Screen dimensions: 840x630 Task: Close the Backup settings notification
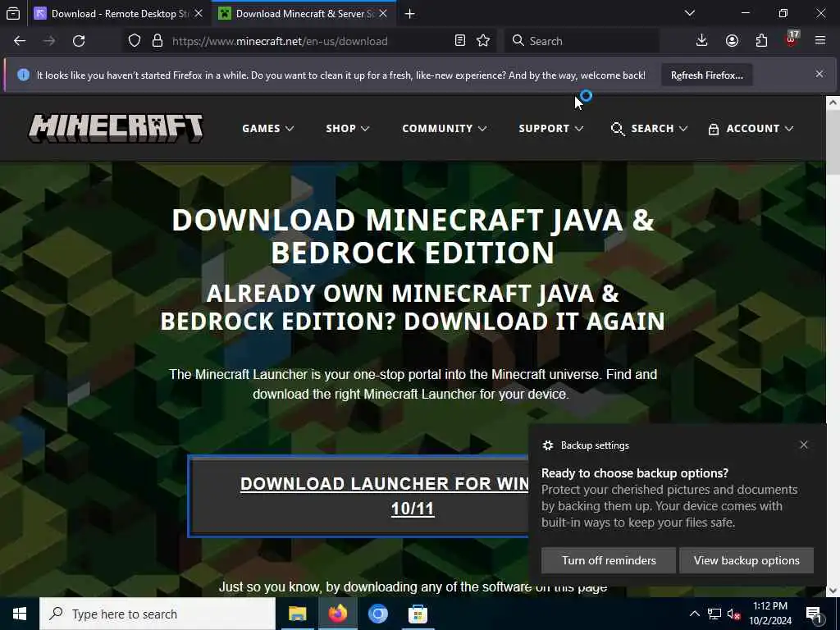(x=804, y=445)
